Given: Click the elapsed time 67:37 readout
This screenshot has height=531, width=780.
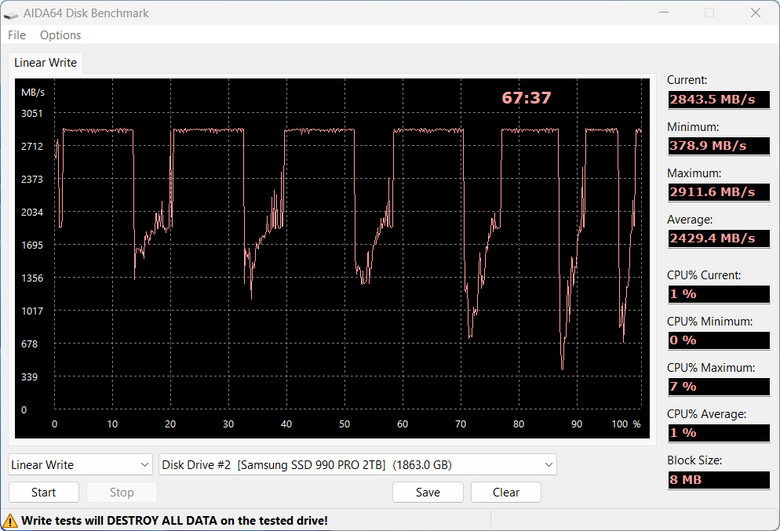Looking at the screenshot, I should click(526, 98).
